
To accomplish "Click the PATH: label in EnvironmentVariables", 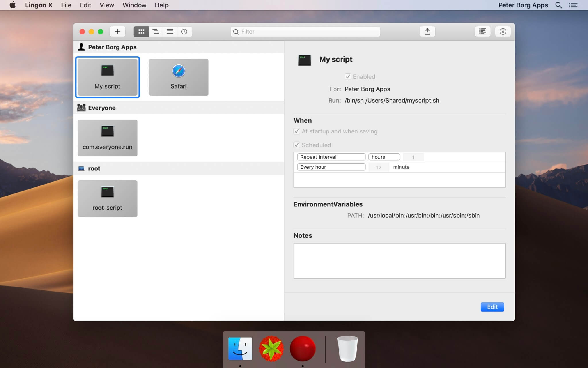I will (x=355, y=215).
